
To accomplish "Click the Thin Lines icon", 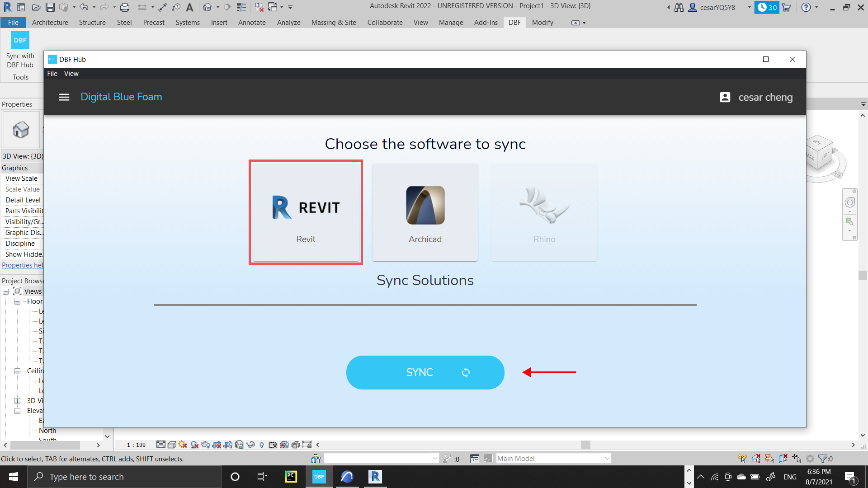I will click(241, 7).
